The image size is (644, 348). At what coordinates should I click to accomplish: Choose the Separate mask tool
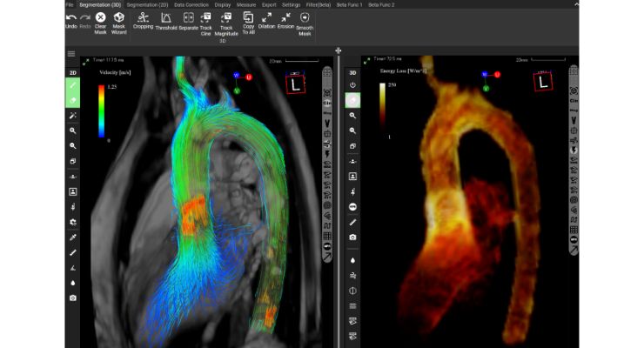[x=189, y=22]
